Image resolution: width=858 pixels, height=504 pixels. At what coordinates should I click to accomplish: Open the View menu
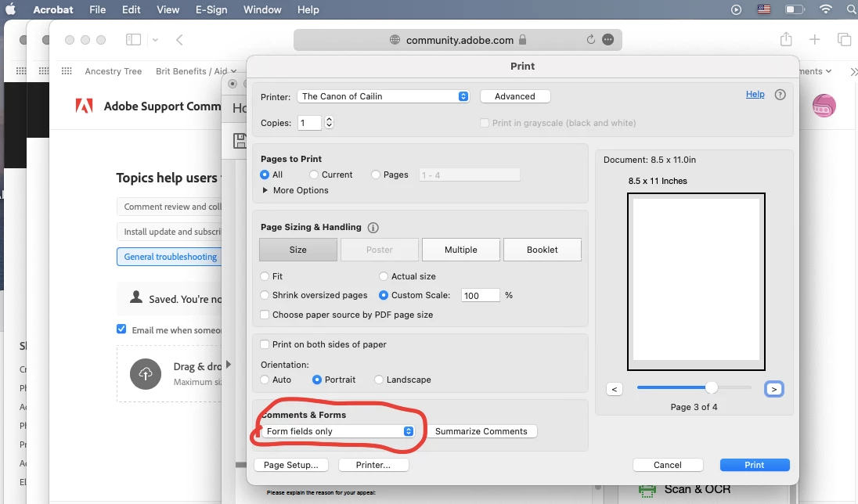click(168, 9)
